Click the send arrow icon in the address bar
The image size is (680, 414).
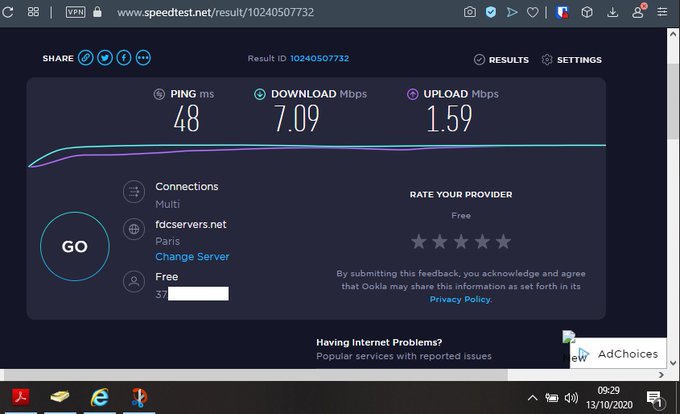click(512, 12)
